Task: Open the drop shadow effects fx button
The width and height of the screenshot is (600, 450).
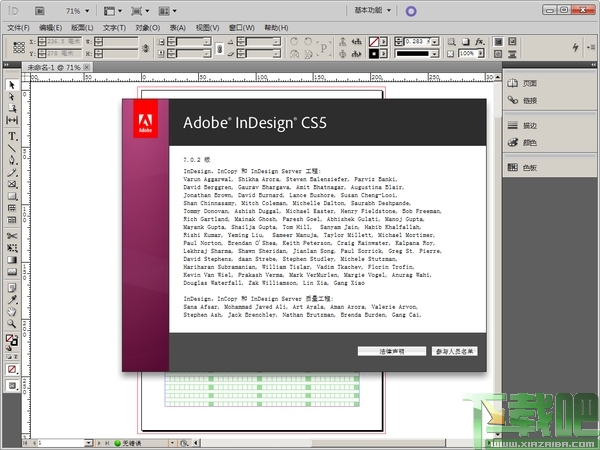Action: point(479,41)
